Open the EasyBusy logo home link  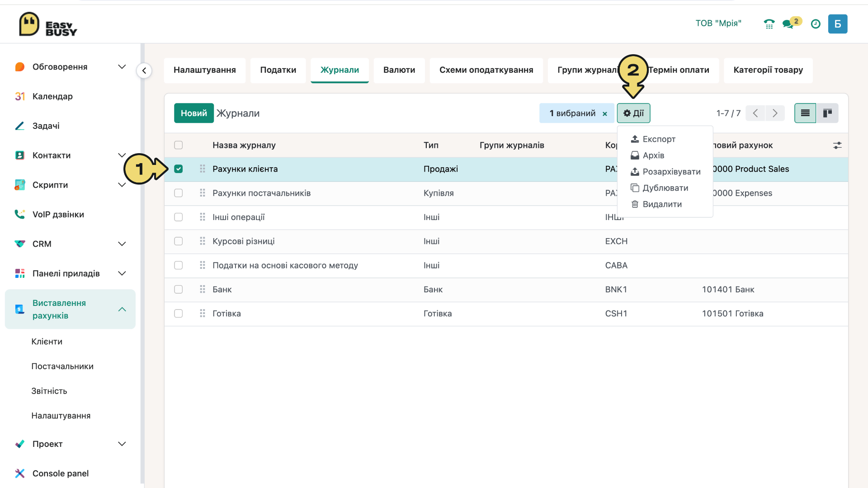tap(48, 24)
